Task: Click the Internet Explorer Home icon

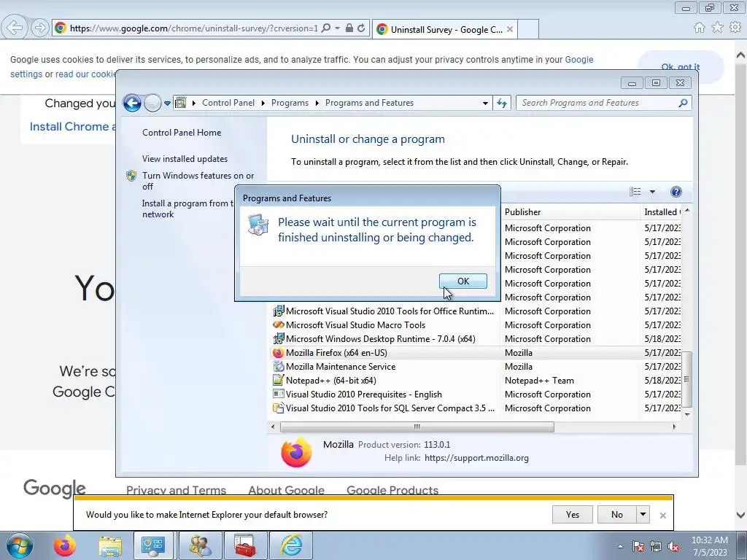Action: 700,28
